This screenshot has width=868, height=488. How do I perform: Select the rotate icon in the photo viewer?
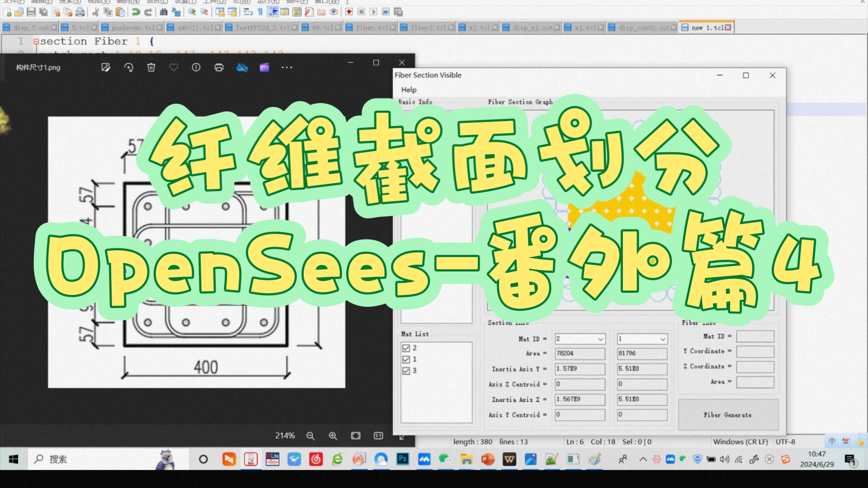coord(129,67)
